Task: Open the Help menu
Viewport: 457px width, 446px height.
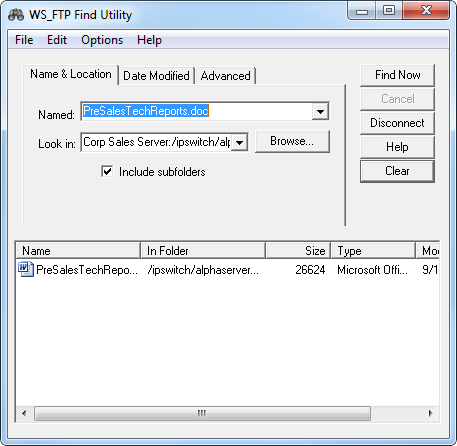Action: (x=149, y=40)
